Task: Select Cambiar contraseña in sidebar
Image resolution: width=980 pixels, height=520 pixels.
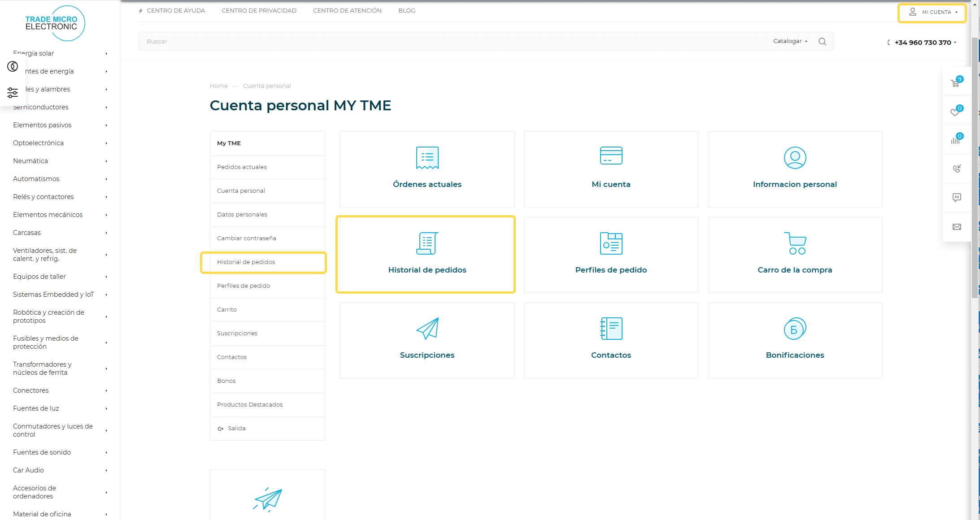Action: click(x=247, y=238)
